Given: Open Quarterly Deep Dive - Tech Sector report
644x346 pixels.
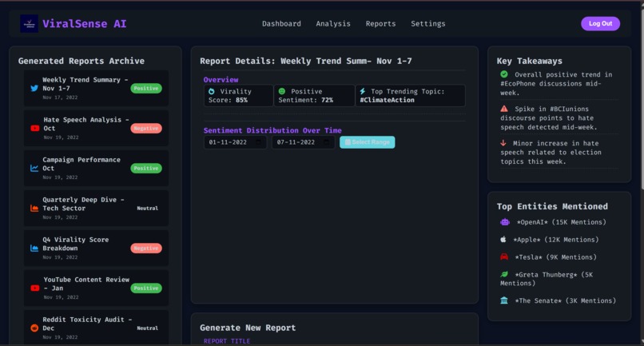Looking at the screenshot, I should point(96,208).
